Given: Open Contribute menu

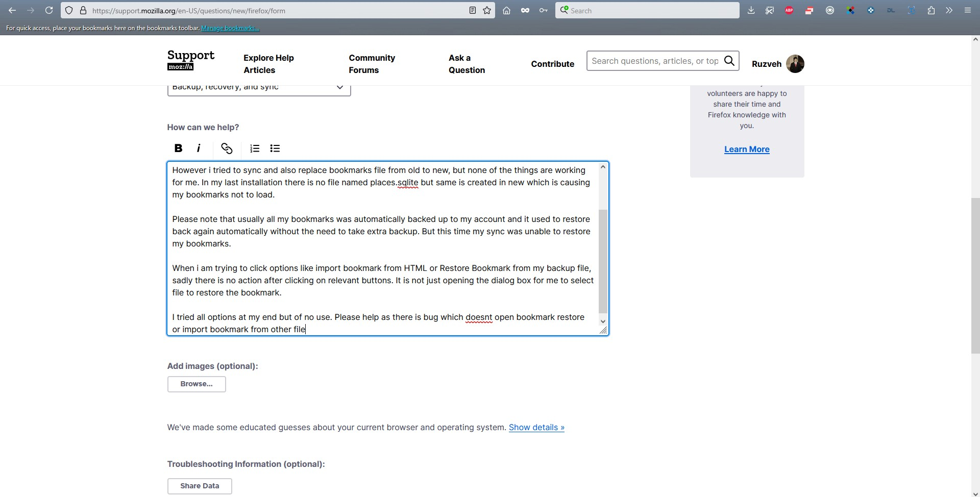Looking at the screenshot, I should (552, 64).
